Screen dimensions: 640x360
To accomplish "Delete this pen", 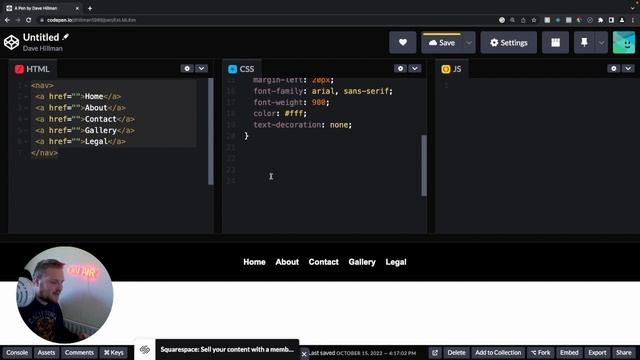I will (456, 353).
